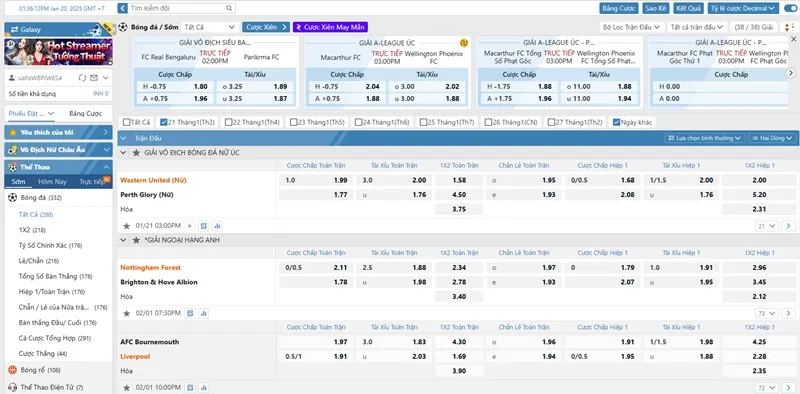Open the mail envelope icon in account panel
The width and height of the screenshot is (800, 394).
[94, 78]
